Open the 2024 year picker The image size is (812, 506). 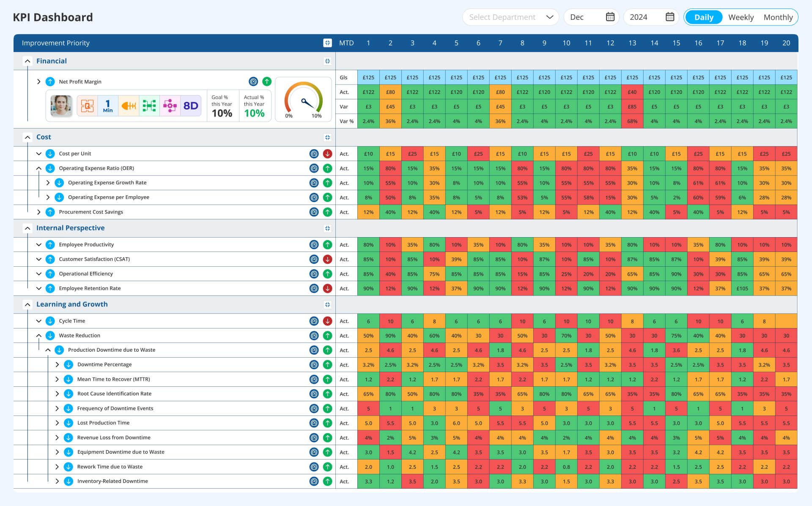pos(650,17)
